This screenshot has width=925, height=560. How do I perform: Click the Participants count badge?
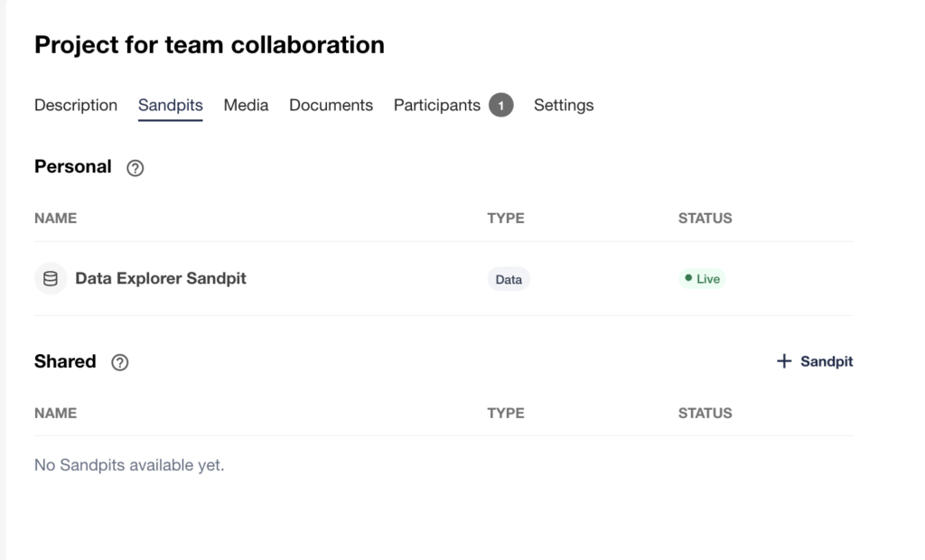501,106
